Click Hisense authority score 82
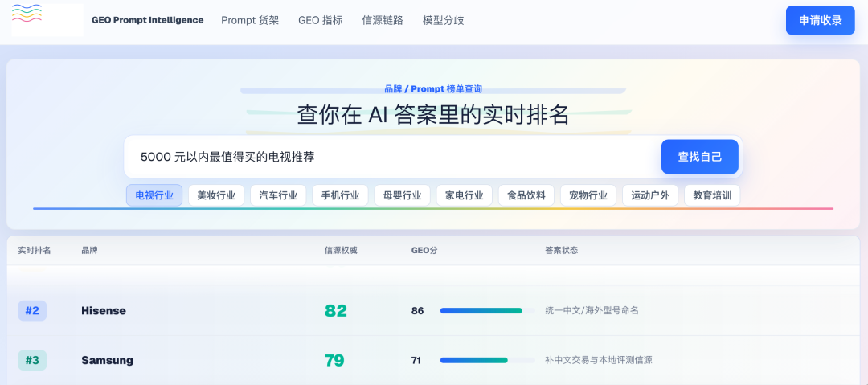The width and height of the screenshot is (868, 385). pyautogui.click(x=335, y=311)
